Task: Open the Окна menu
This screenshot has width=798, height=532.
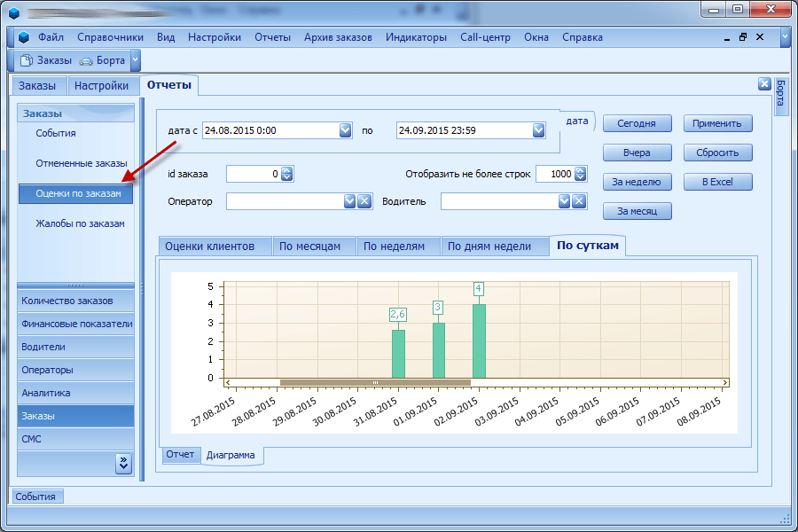Action: point(536,37)
